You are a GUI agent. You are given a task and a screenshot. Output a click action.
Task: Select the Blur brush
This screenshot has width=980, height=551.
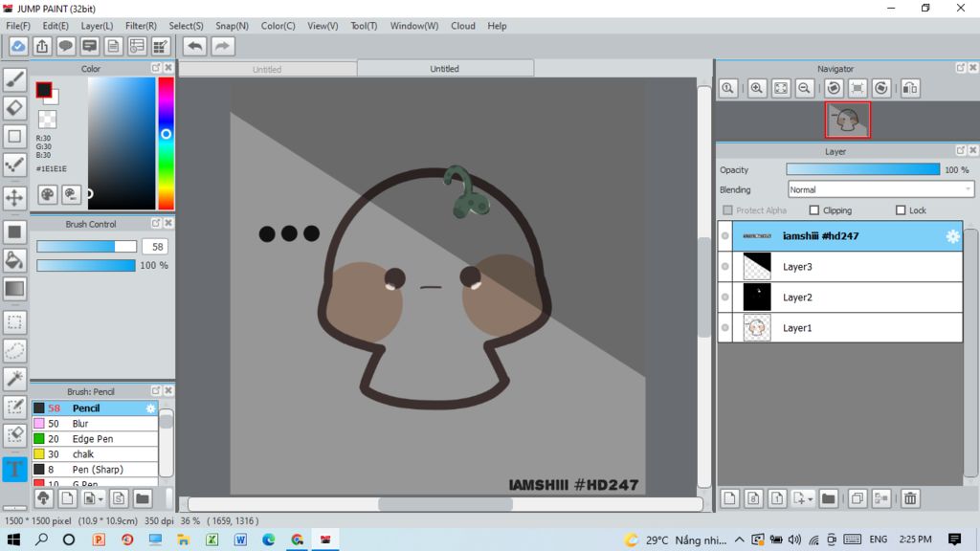tap(95, 424)
